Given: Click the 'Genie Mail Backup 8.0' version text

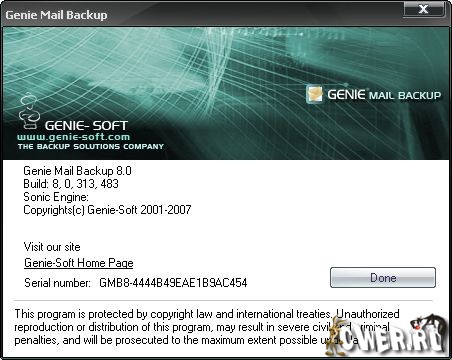Looking at the screenshot, I should click(77, 171).
